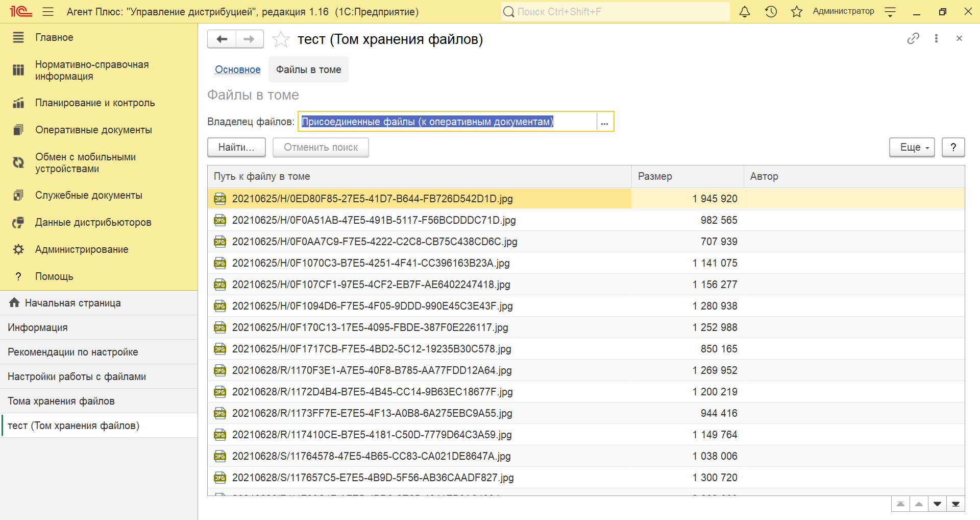Open Оперативные документы section

(99, 130)
